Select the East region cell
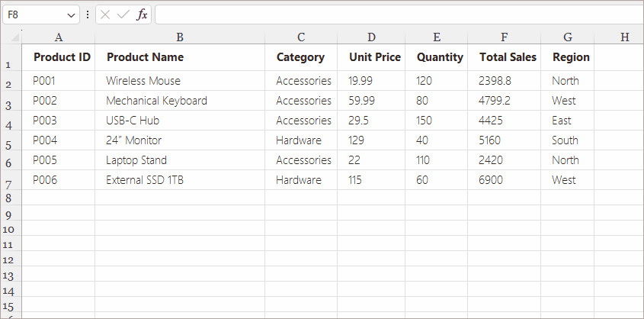Screen dimensions: 644x319 point(568,120)
